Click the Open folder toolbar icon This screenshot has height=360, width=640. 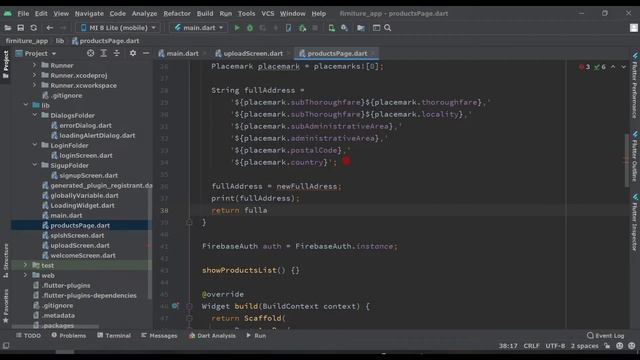[7, 28]
